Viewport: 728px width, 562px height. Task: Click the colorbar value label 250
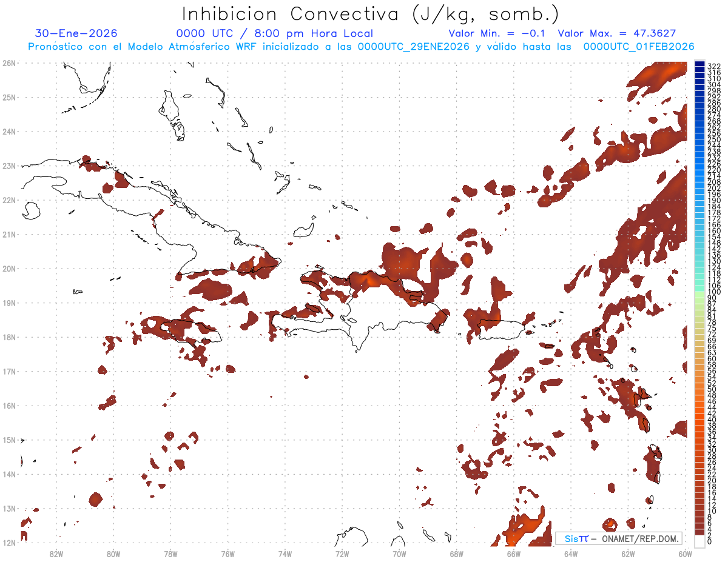pos(714,139)
